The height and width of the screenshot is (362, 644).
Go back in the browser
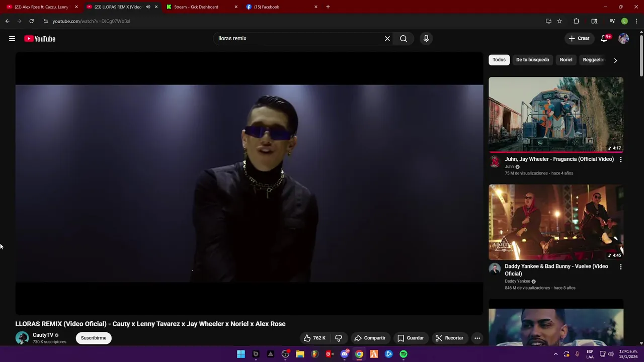8,21
